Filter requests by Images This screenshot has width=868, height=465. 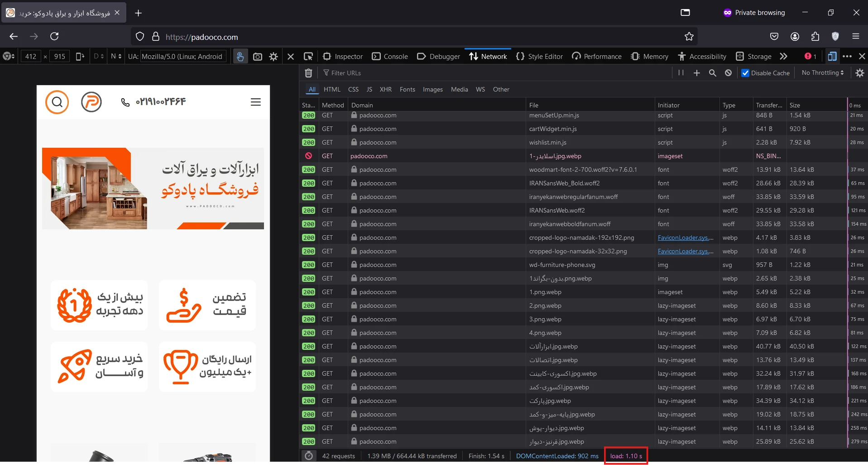(x=433, y=90)
